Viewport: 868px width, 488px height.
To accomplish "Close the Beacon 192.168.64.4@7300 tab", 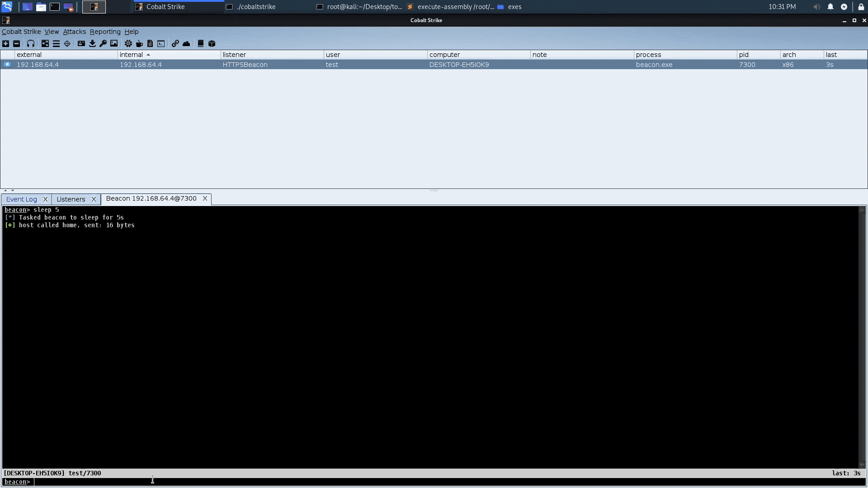I will (205, 198).
